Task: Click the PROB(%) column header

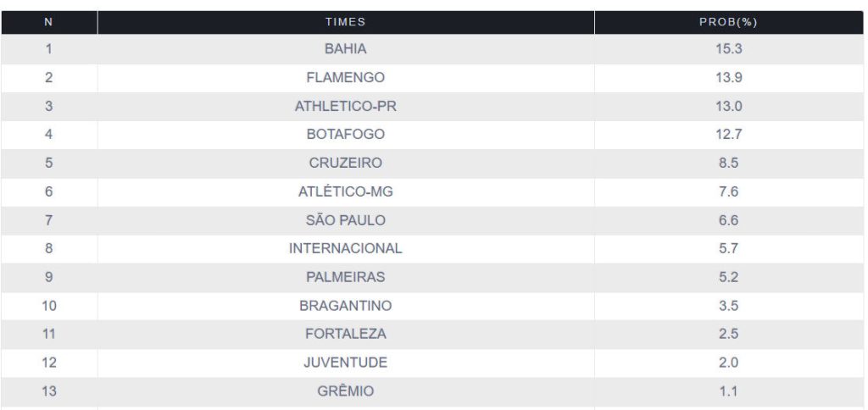Action: pyautogui.click(x=728, y=22)
